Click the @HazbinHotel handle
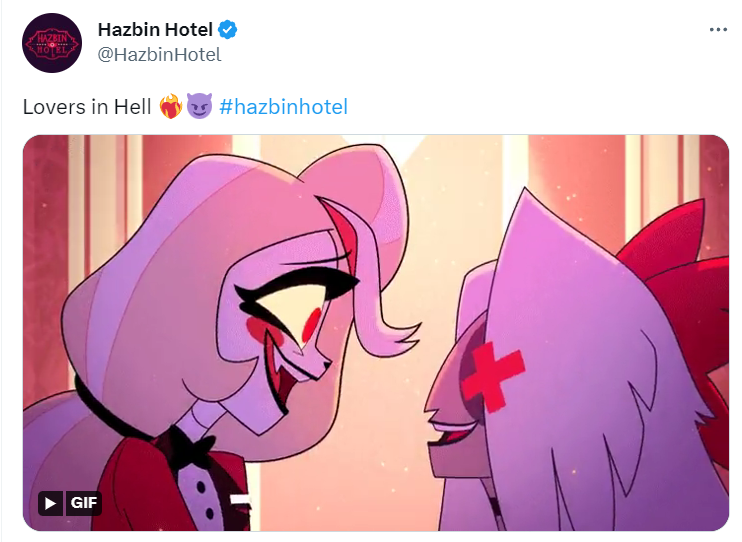The height and width of the screenshot is (542, 742). tap(159, 55)
